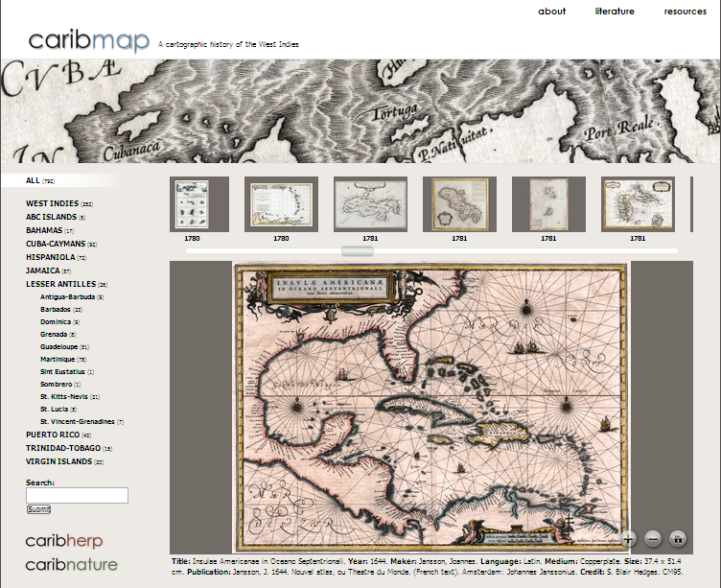Open the 1780 thumbnail with grid of small maps
Viewport: 721px width, 588px height.
pos(192,203)
